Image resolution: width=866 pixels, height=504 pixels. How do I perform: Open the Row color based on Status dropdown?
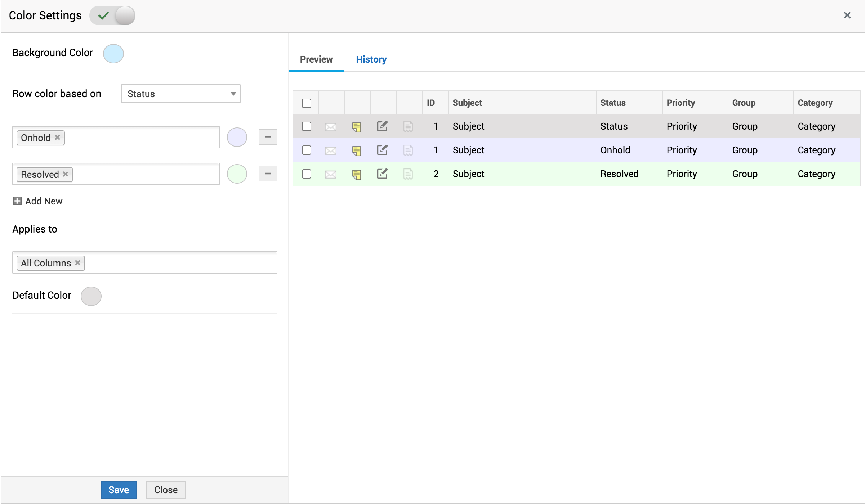click(180, 94)
